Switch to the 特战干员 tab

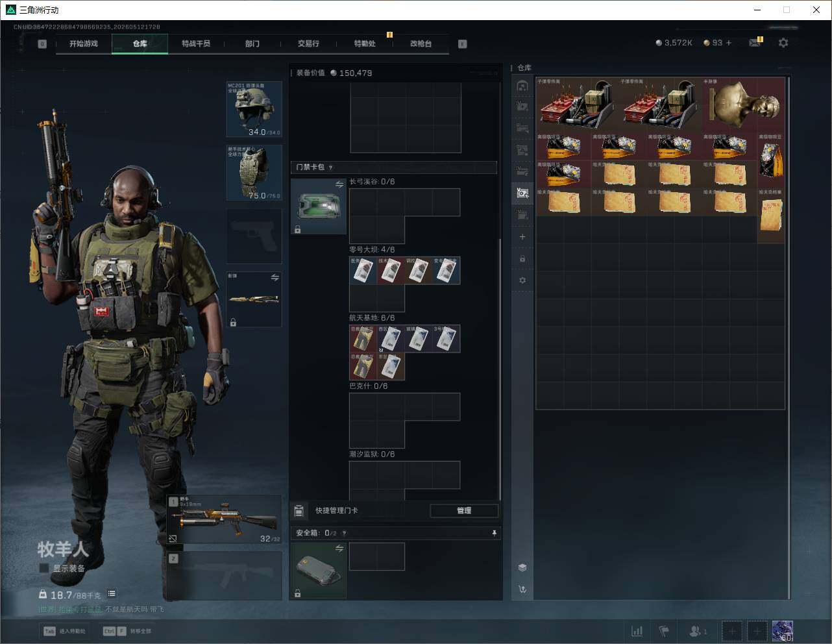196,43
